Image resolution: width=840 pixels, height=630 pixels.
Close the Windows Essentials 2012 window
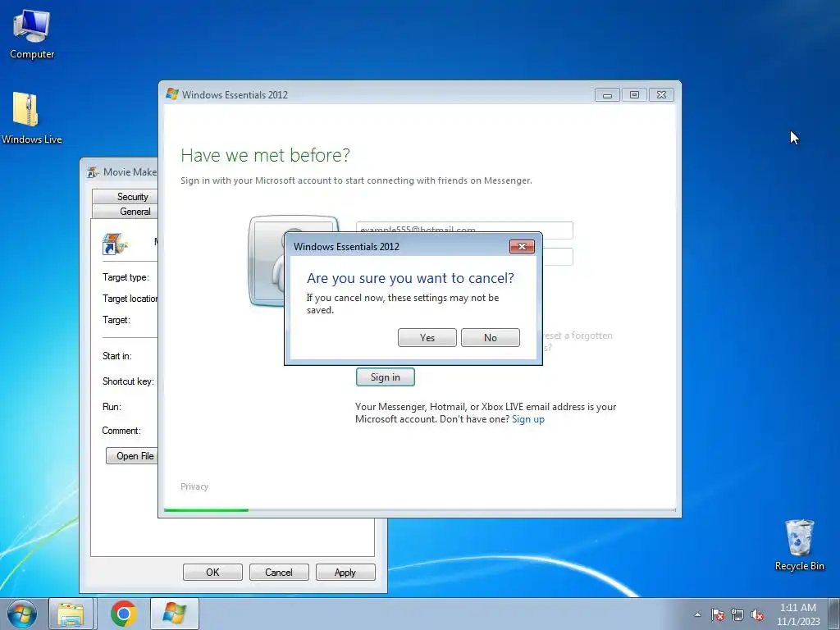pyautogui.click(x=662, y=95)
